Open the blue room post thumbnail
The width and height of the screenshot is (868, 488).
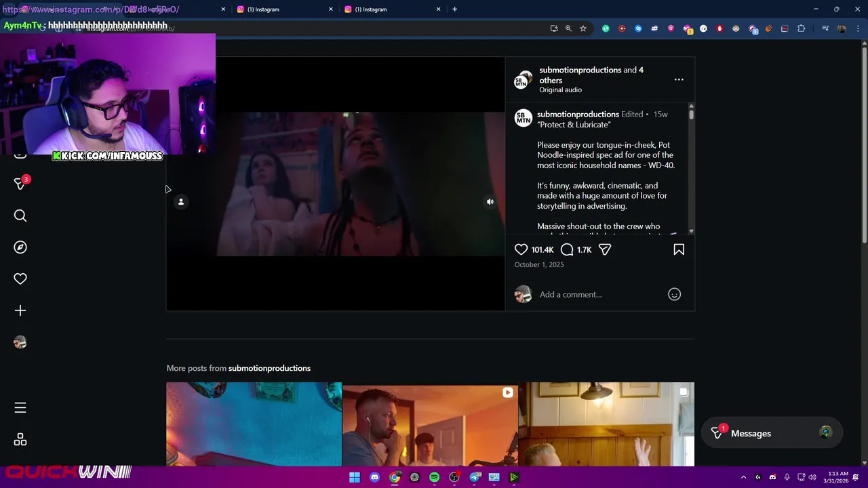(x=254, y=424)
